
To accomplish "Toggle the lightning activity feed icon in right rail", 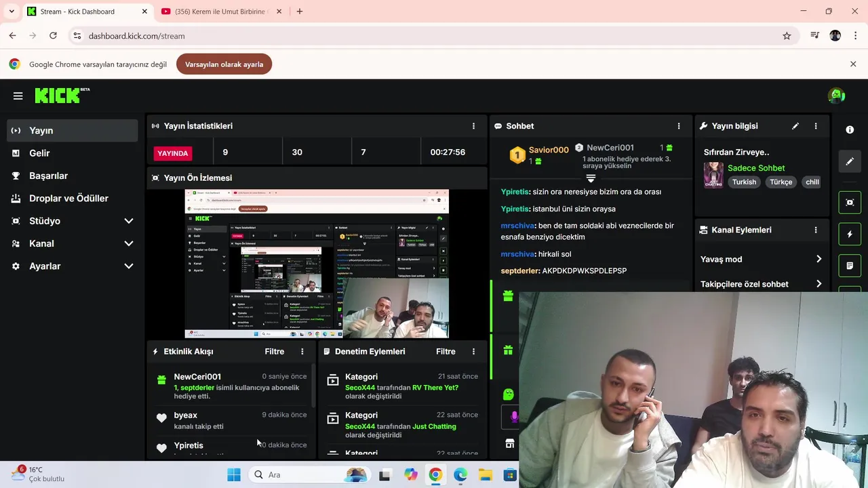I will click(850, 234).
